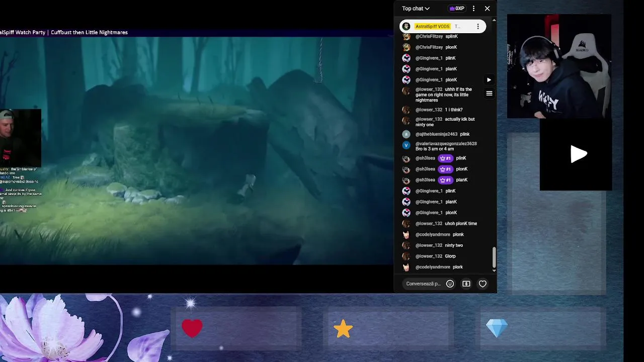The width and height of the screenshot is (644, 362).
Task: Click the grey avatar of ajtheblueninja2463
Action: [406, 134]
